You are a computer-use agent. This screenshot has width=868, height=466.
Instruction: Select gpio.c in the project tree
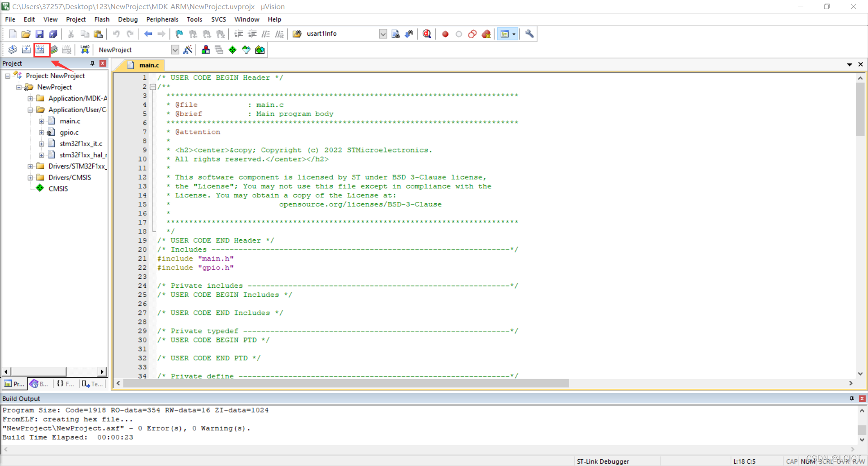69,133
